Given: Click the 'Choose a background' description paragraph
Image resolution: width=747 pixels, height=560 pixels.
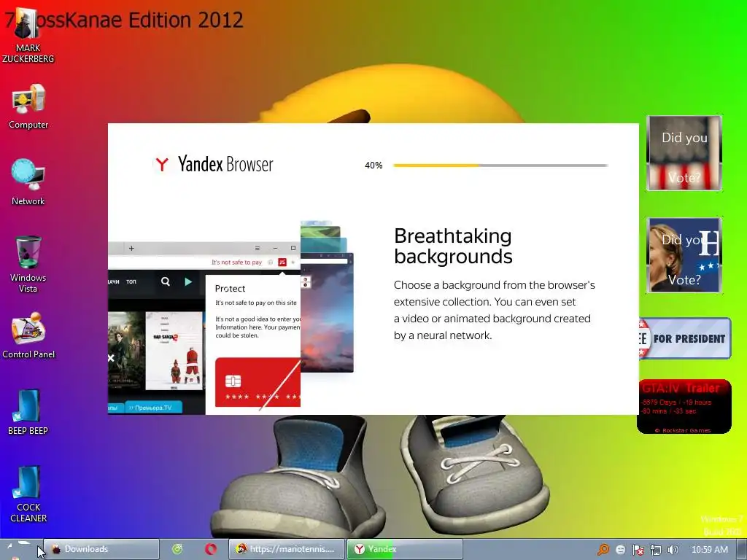Looking at the screenshot, I should pos(495,310).
